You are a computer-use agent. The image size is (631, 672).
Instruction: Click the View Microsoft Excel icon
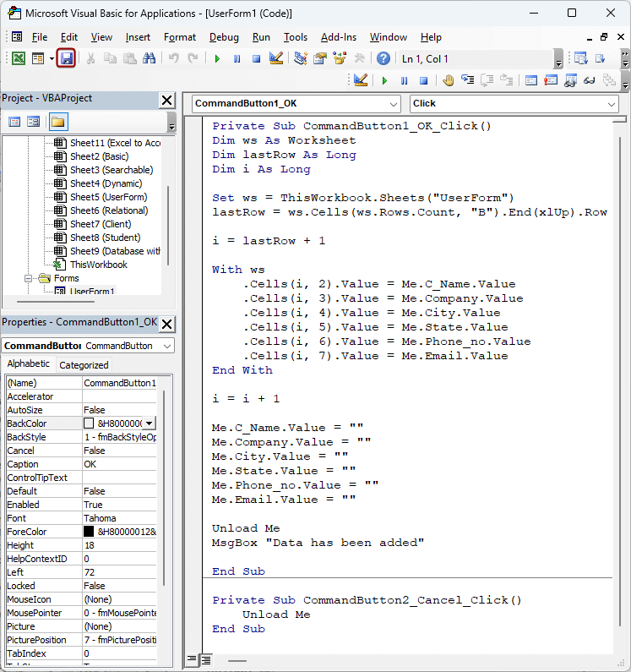[x=18, y=58]
